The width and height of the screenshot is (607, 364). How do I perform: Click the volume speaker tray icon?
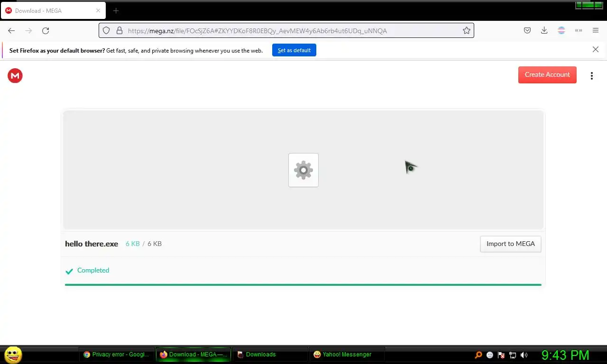[524, 355]
